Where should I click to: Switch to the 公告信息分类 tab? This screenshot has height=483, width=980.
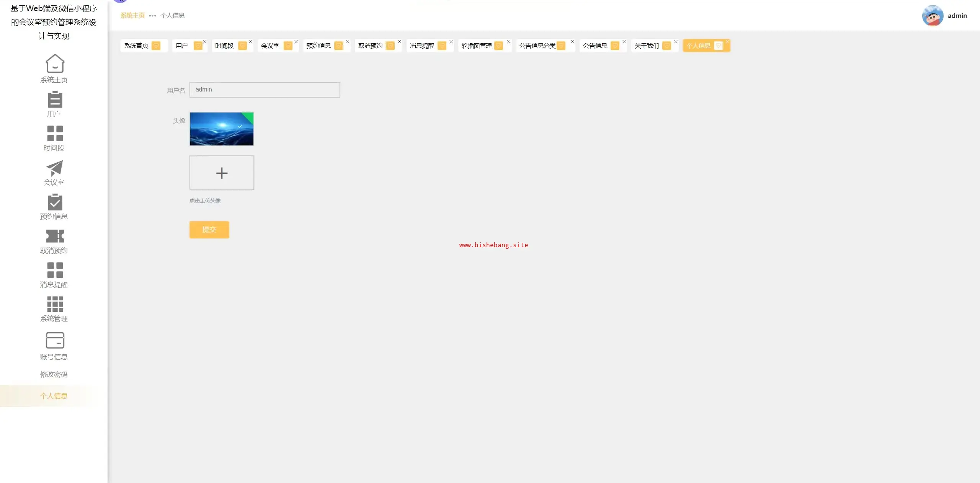[x=537, y=46]
